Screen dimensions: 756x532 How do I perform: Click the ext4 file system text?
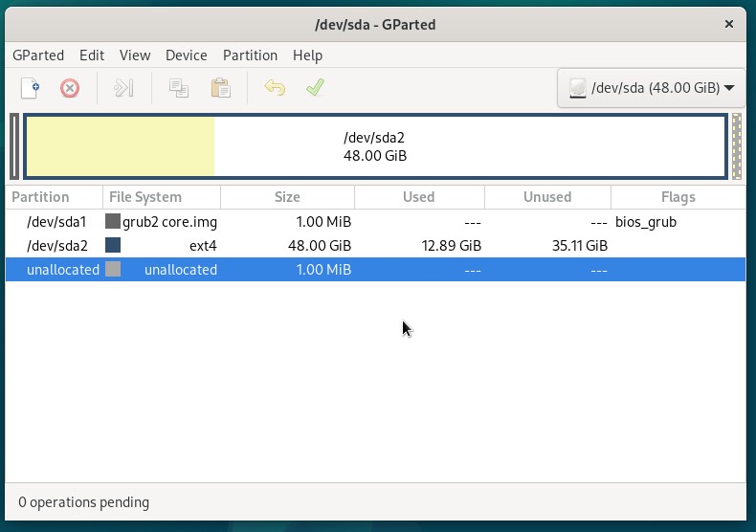[203, 246]
